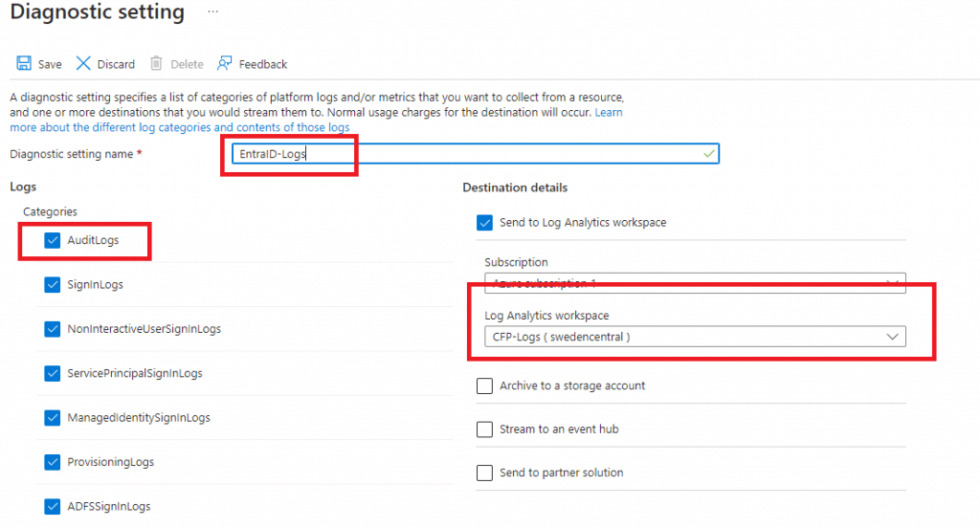Viewport: 980px width, 528px height.
Task: Click the Diagnostic setting name field
Action: click(x=474, y=154)
